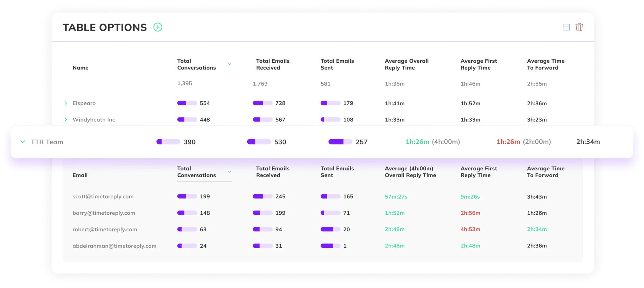This screenshot has width=644, height=288.
Task: Expand the Windyheath Inc row
Action: click(x=66, y=120)
